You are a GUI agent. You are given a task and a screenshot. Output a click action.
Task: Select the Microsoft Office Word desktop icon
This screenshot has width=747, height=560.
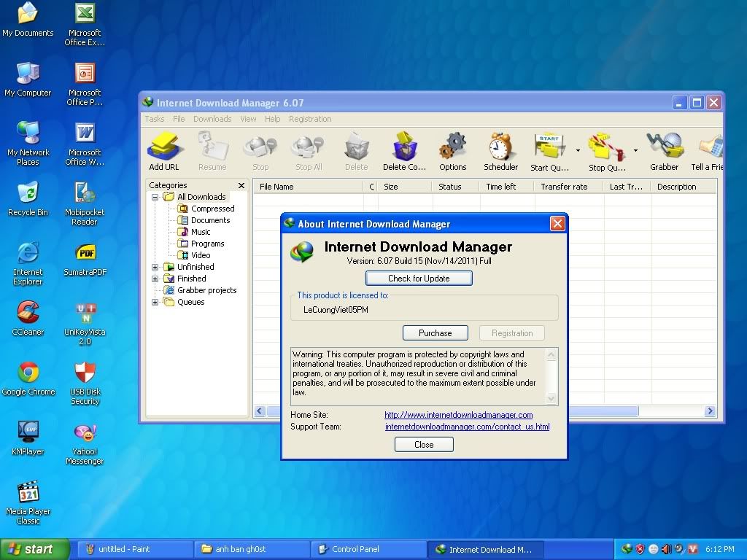pyautogui.click(x=85, y=144)
